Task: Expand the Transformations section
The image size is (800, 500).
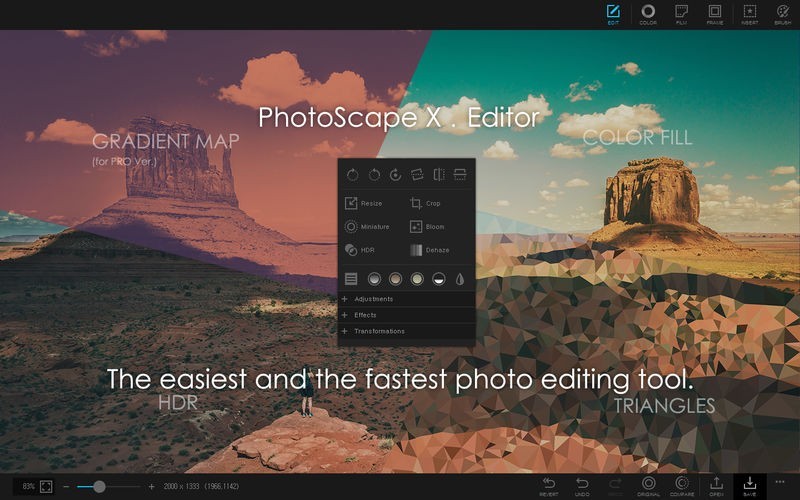Action: 407,331
